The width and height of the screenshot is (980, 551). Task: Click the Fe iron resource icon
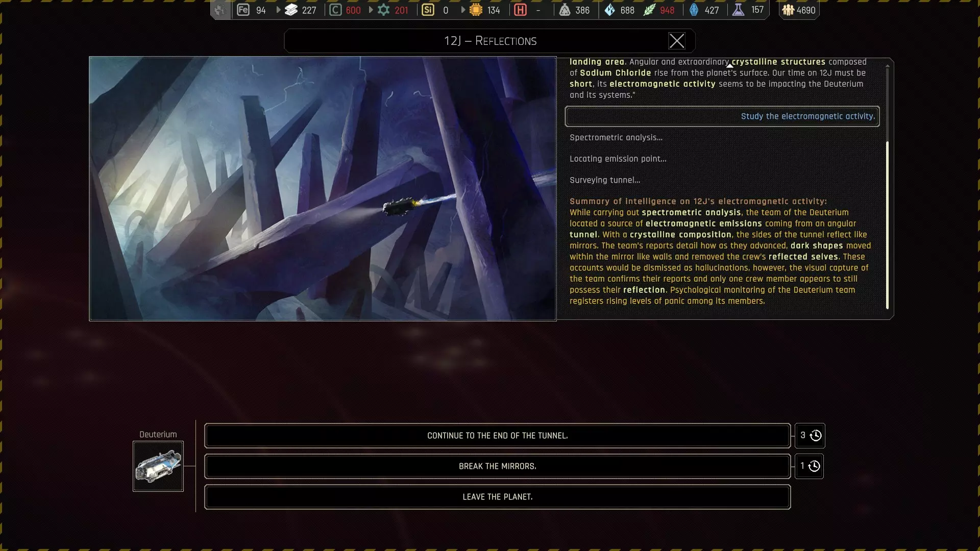(x=243, y=10)
